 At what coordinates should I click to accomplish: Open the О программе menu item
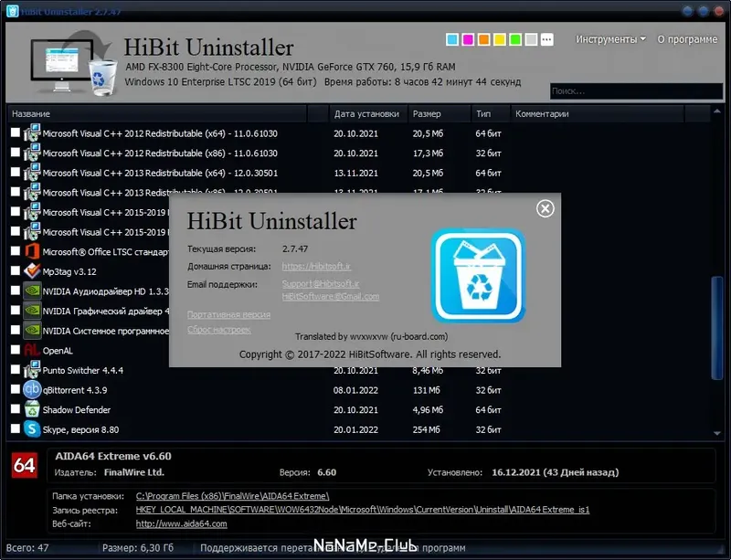tap(687, 39)
